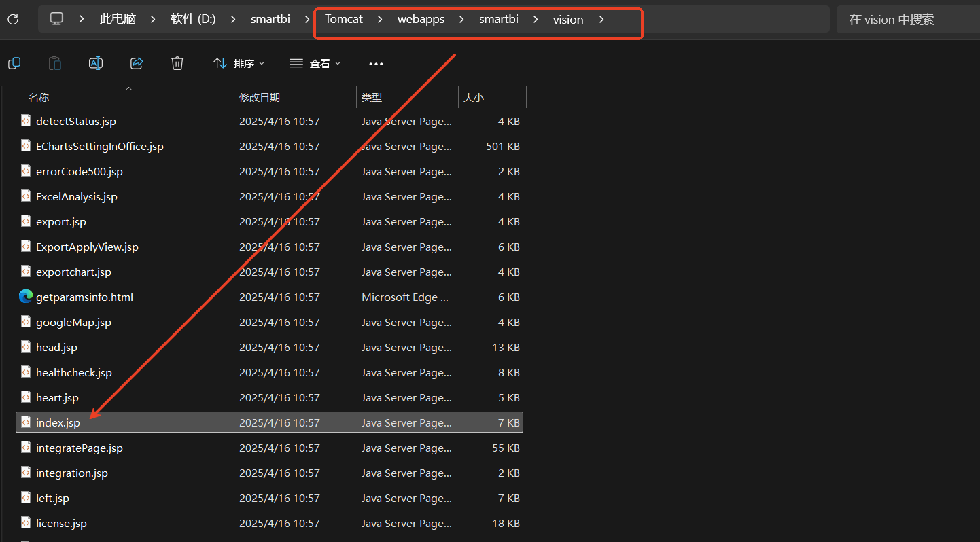Viewport: 980px width, 542px height.
Task: Click the file icon of errorCode500.jsp
Action: tap(26, 171)
